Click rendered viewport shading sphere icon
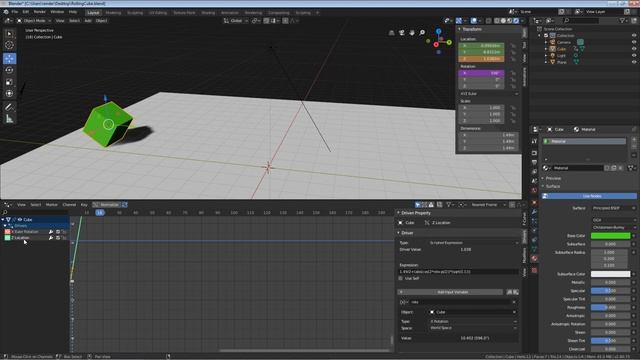 pos(516,20)
